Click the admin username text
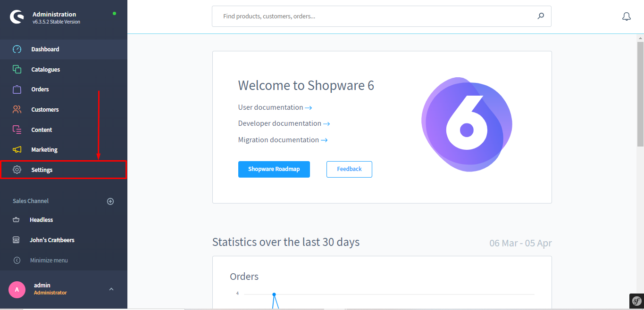Viewport: 644px width, 310px height. point(42,285)
